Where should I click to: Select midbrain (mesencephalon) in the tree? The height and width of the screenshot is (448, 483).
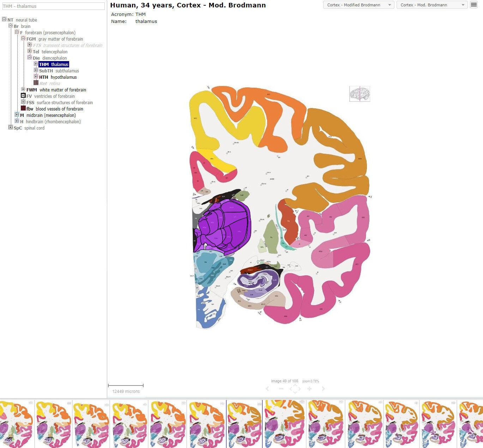[51, 115]
